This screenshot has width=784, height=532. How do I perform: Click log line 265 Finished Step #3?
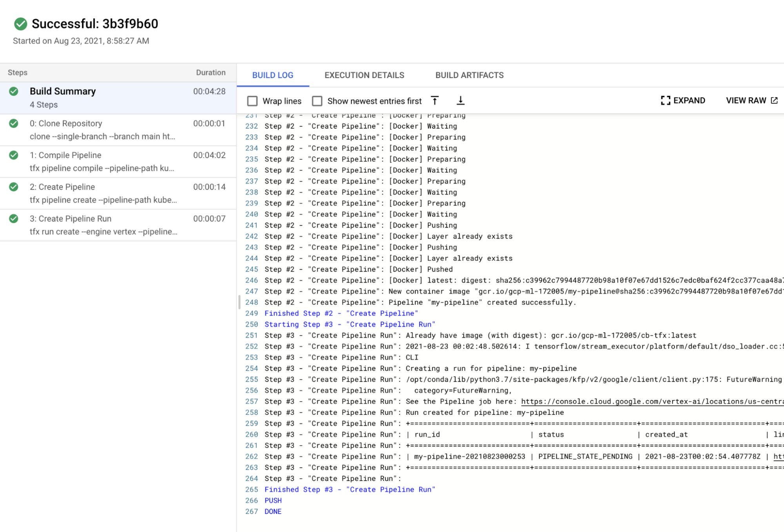click(350, 490)
